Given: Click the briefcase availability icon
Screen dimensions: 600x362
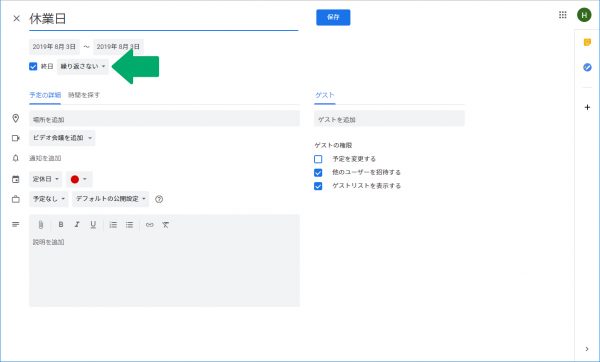Looking at the screenshot, I should click(x=15, y=199).
